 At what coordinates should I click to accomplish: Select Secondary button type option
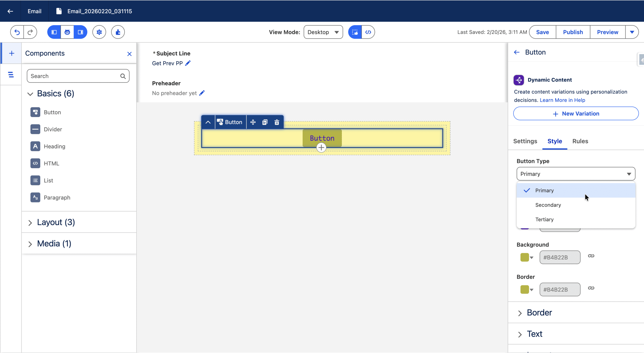pos(548,205)
